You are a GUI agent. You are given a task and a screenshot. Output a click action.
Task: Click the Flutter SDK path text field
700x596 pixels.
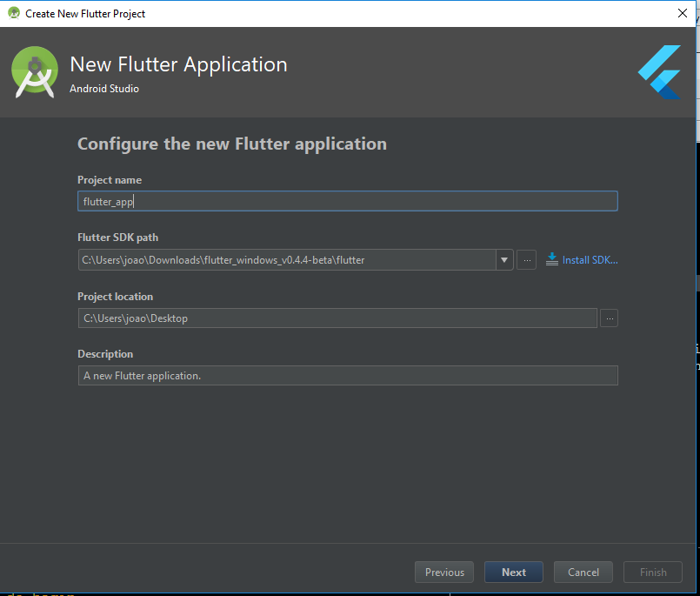pos(287,260)
